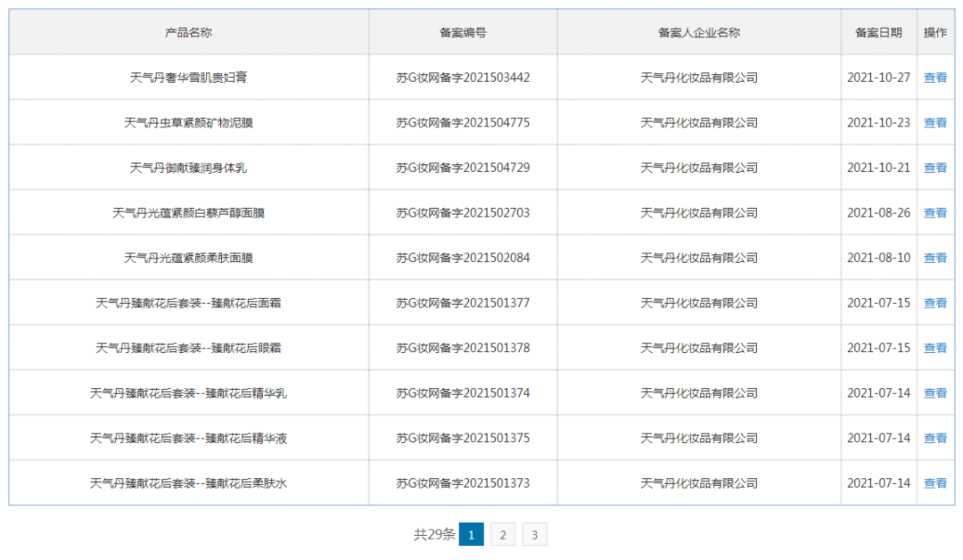Click the date 2021-08-10
963x560 pixels.
tap(878, 258)
